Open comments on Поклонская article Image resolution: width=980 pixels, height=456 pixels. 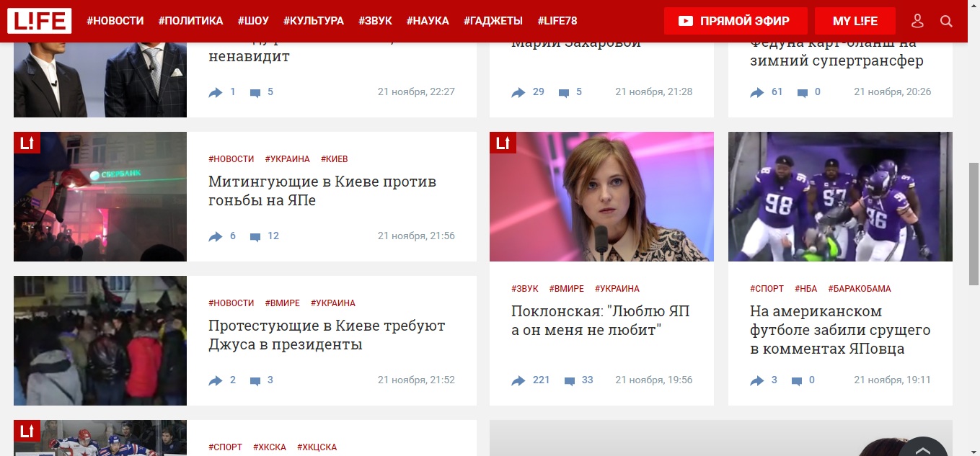click(x=570, y=381)
